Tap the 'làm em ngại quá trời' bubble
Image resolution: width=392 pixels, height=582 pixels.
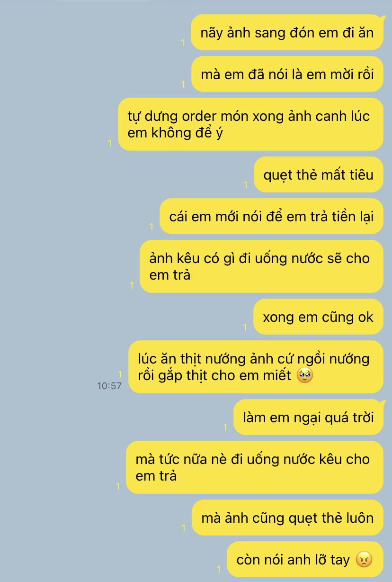click(308, 417)
